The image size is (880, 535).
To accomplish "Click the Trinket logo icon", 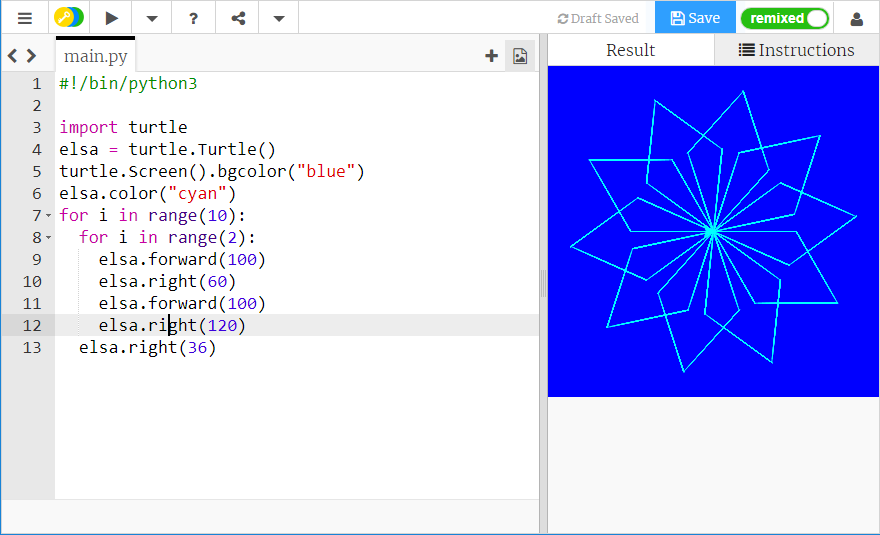I will pos(69,18).
